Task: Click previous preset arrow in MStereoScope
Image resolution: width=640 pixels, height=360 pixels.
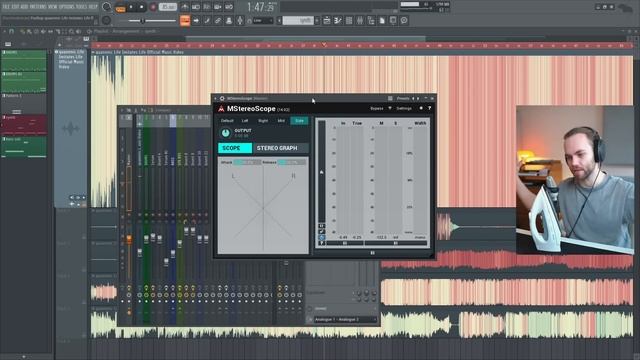Action: point(413,98)
